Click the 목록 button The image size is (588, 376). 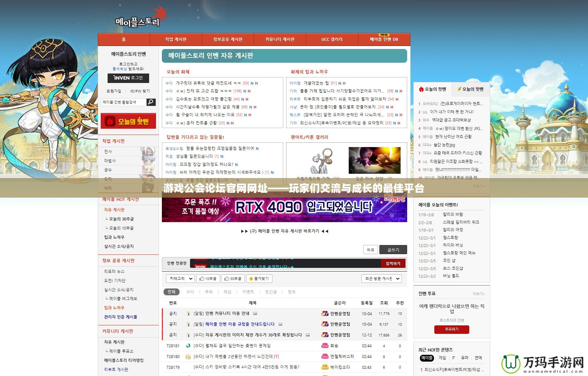pos(371,250)
